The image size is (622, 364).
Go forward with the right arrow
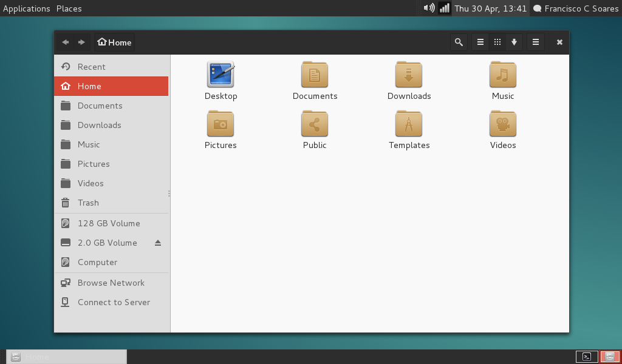tap(81, 42)
